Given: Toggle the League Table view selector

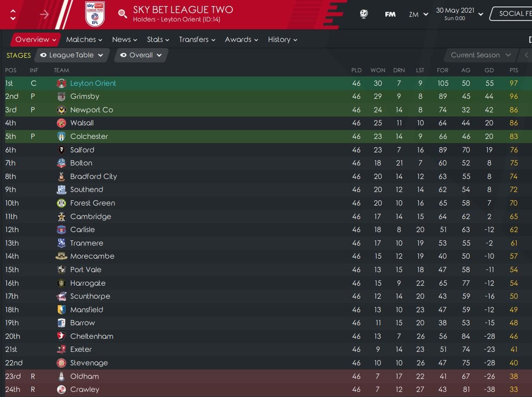Looking at the screenshot, I should (x=72, y=55).
